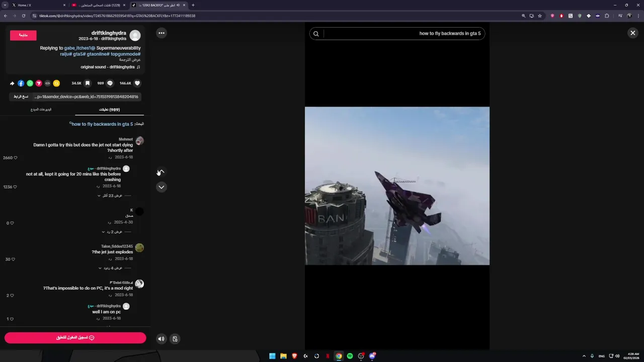The height and width of the screenshot is (362, 644).
Task: Go back in browser history
Action: (6, 16)
